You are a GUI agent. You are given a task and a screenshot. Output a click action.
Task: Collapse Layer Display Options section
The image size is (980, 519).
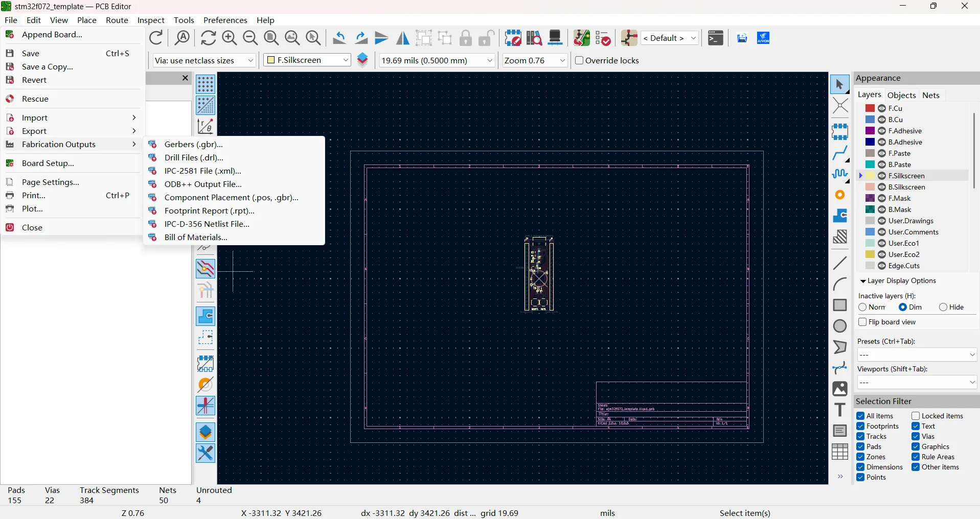[863, 281]
